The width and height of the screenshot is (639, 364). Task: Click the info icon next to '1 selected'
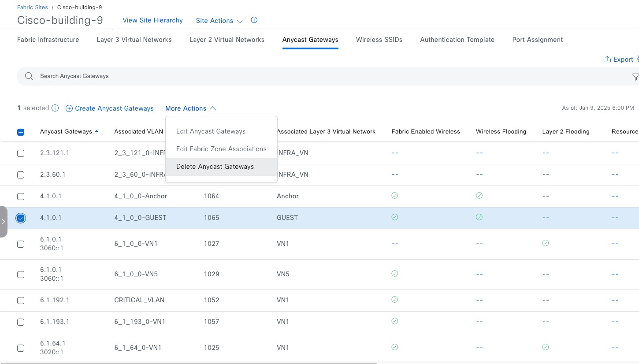[55, 108]
